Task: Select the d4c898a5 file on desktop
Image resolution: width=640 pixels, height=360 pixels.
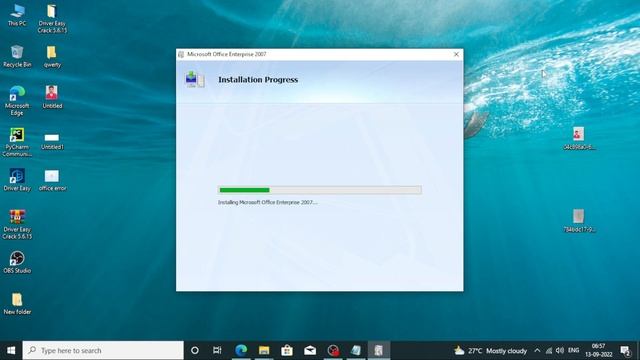Action: (579, 138)
